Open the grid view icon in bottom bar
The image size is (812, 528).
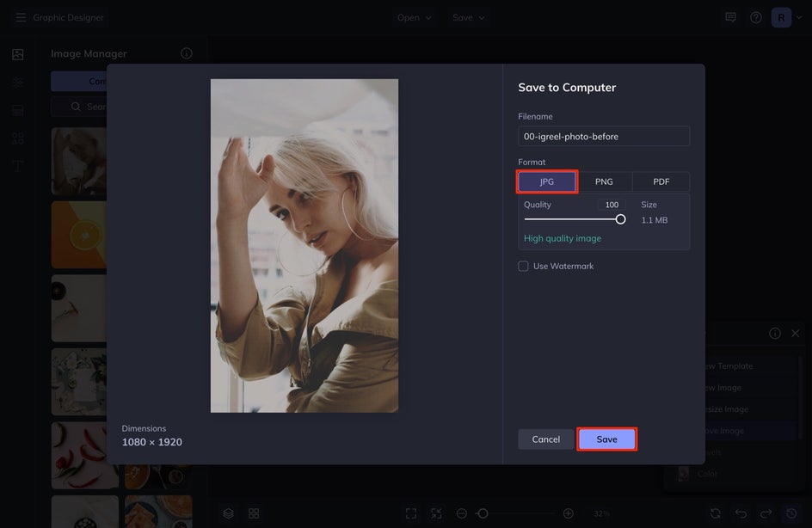254,513
